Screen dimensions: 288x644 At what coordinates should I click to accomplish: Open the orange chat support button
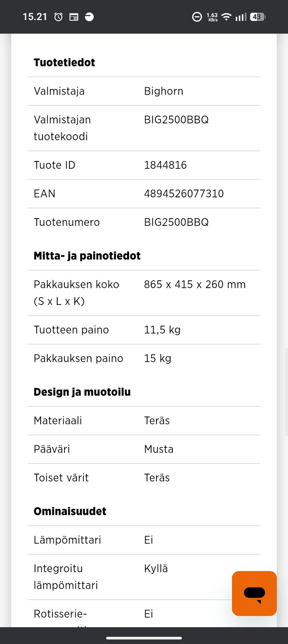point(254,593)
